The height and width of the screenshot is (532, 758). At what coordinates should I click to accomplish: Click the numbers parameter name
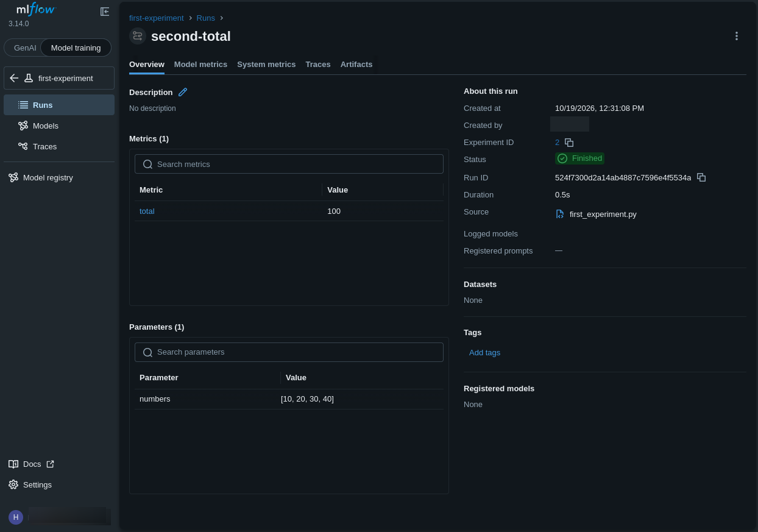click(x=155, y=399)
